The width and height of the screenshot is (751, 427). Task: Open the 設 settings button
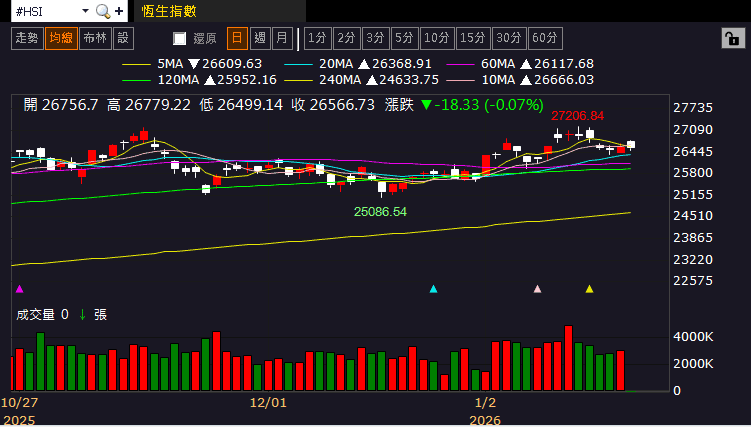(124, 38)
